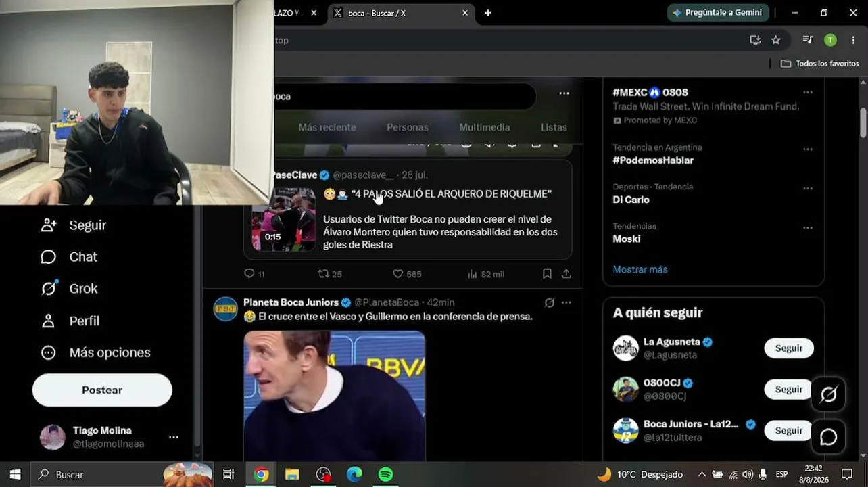Like the PaseClave post with 565 likes
Viewport: 868px width, 487px height.
[x=407, y=274]
